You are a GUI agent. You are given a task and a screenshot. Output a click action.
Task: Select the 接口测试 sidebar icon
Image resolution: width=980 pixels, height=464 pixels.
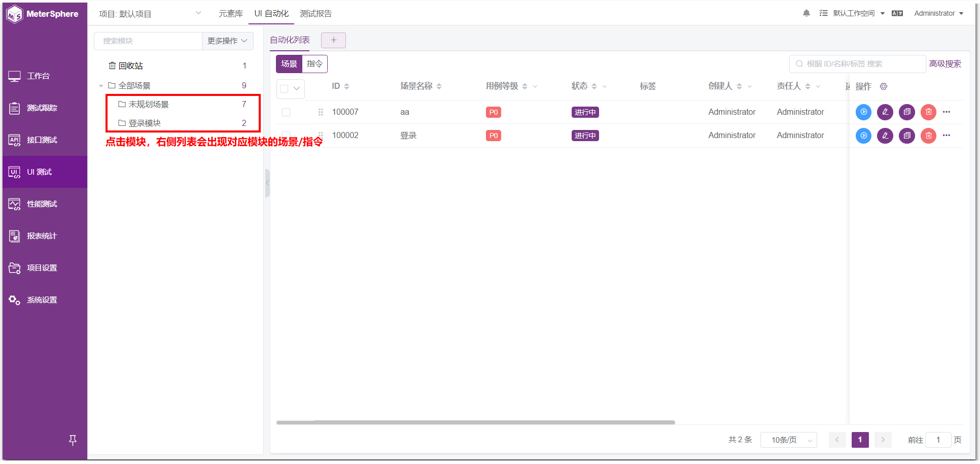14,140
